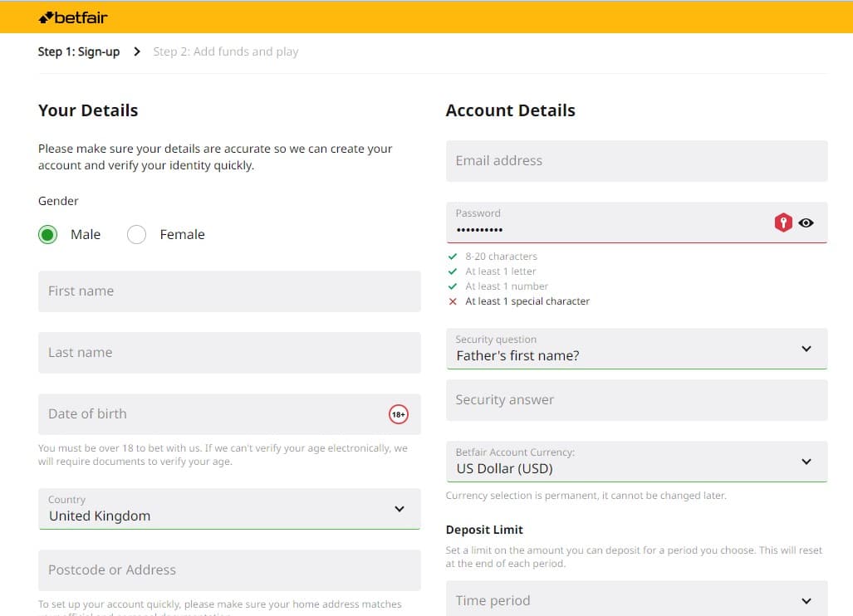This screenshot has height=616, width=853.
Task: Open the Betfair Account Currency dropdown
Action: [636, 462]
